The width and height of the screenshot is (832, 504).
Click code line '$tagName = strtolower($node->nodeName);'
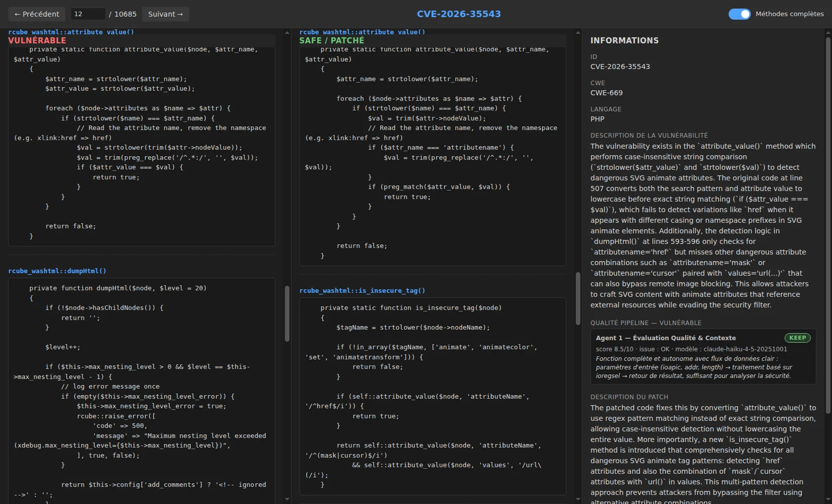[x=413, y=328]
